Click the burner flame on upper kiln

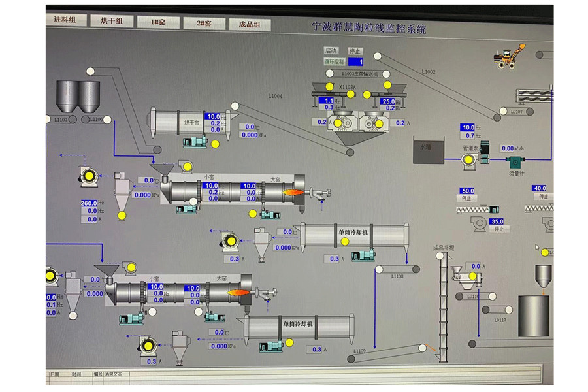(293, 193)
